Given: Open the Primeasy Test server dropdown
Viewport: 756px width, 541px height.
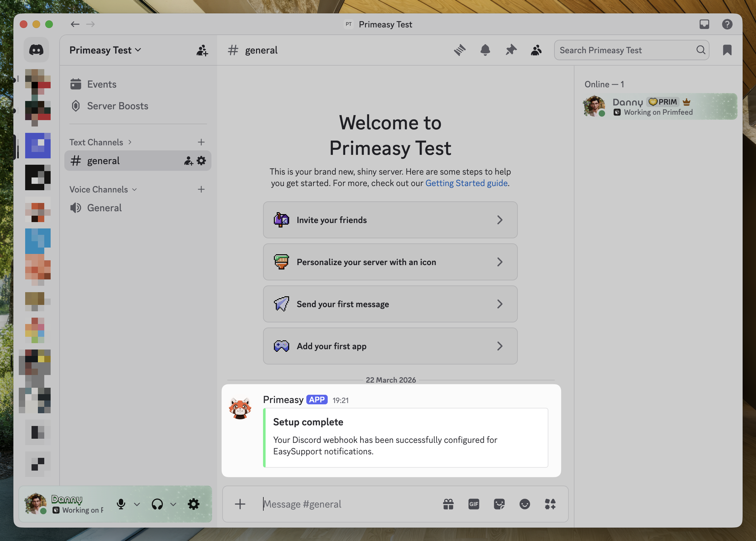Looking at the screenshot, I should pos(105,50).
